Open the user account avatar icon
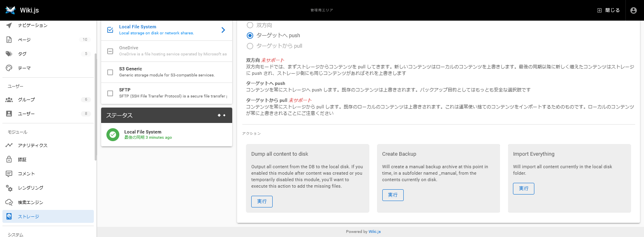This screenshot has width=644, height=237. [x=633, y=11]
